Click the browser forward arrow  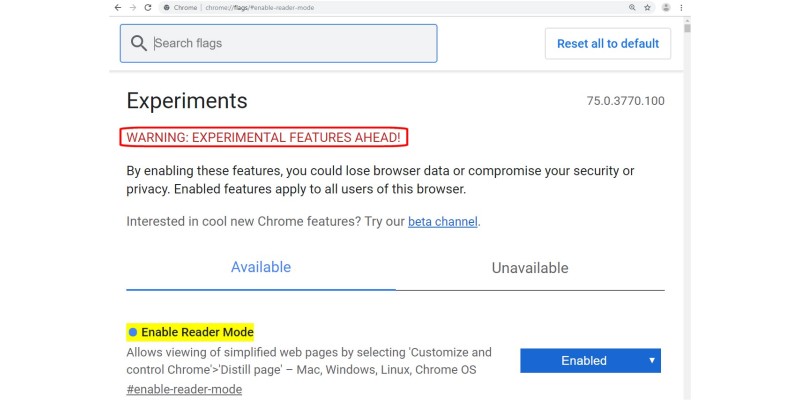pyautogui.click(x=133, y=7)
